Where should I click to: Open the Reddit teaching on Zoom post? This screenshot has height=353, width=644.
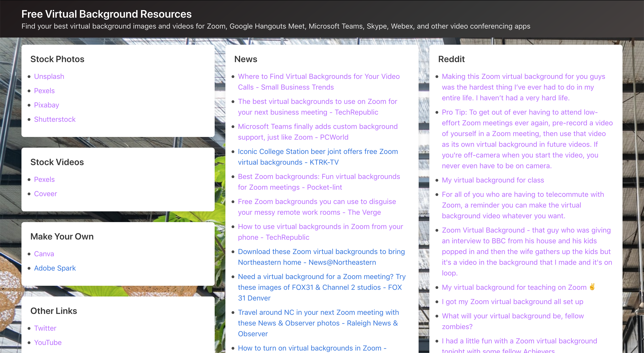pyautogui.click(x=514, y=287)
